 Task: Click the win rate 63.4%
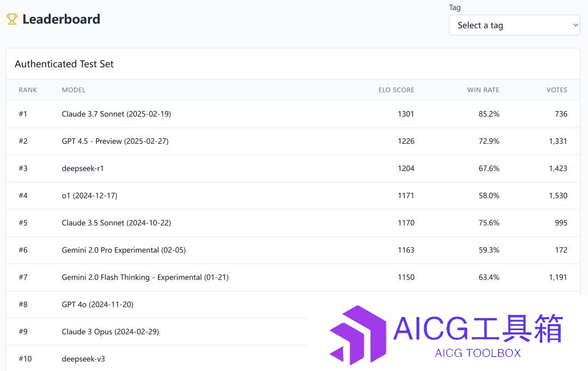[489, 277]
